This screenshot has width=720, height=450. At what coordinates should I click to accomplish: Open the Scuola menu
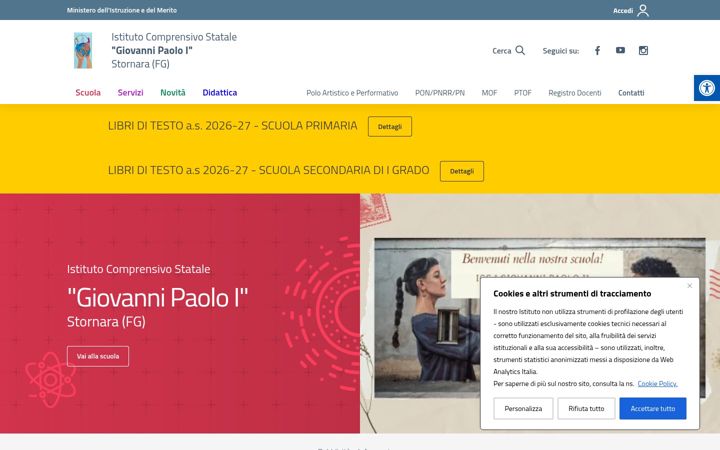[x=88, y=93]
